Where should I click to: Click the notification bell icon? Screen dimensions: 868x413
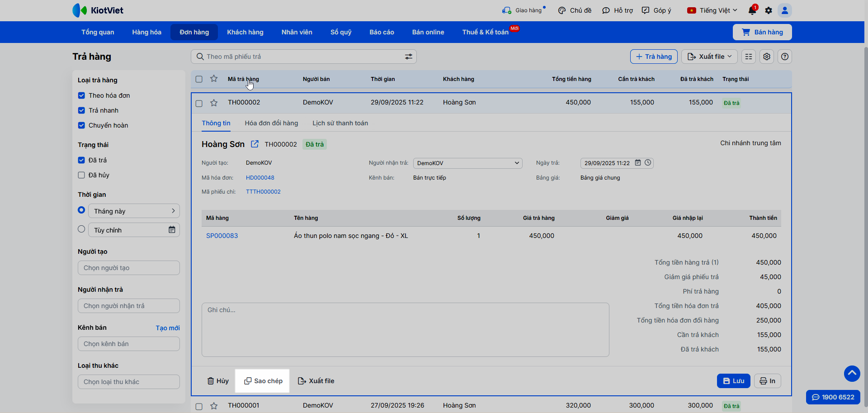(752, 10)
